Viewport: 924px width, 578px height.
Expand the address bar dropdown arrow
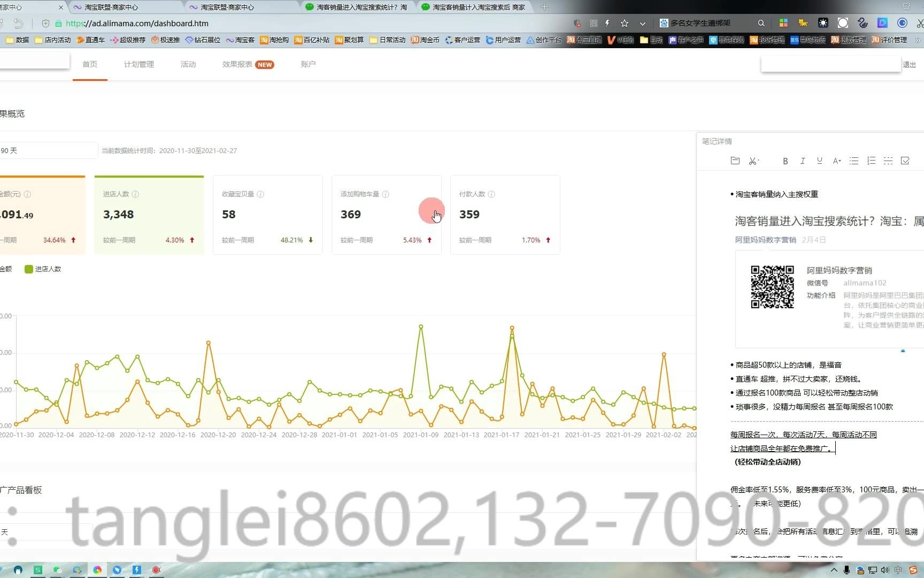tap(643, 24)
